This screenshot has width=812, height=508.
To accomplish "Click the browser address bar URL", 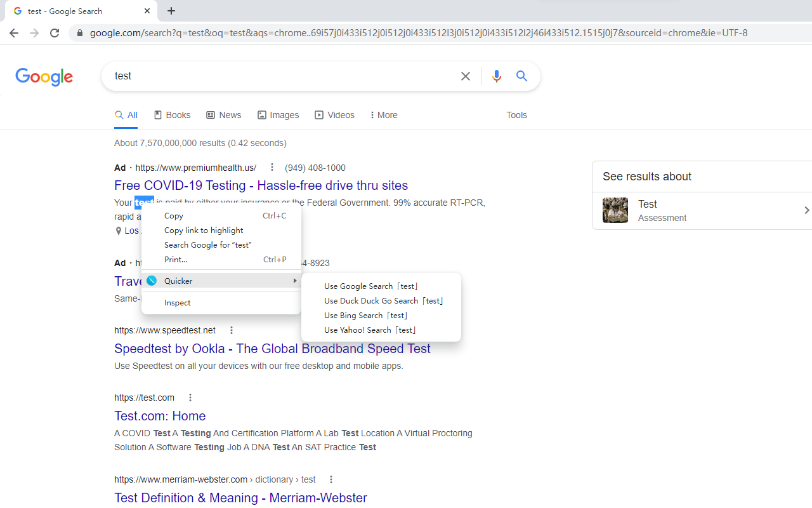I will 419,33.
